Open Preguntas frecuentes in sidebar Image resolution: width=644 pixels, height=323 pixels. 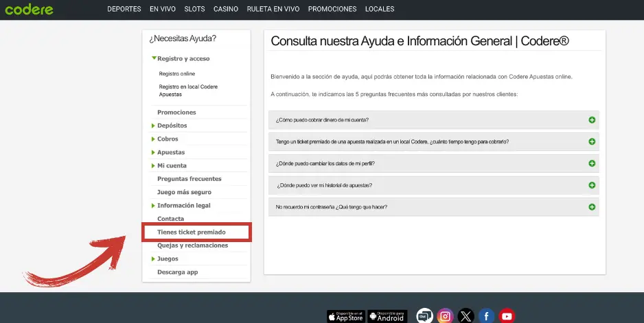[189, 179]
